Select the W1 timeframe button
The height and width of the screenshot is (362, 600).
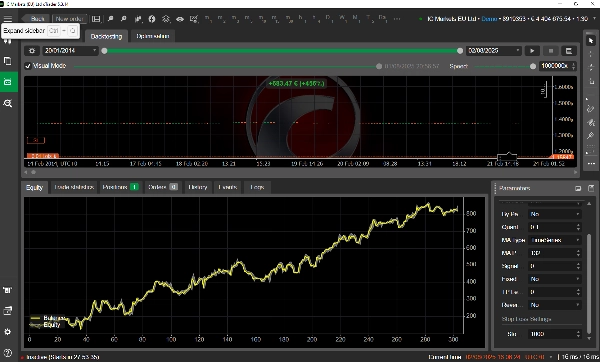coord(342,18)
